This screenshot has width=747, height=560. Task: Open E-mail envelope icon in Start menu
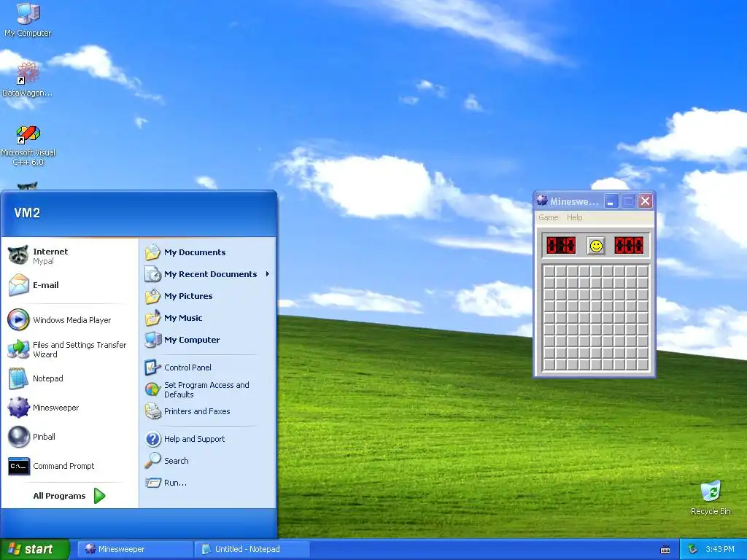coord(18,285)
